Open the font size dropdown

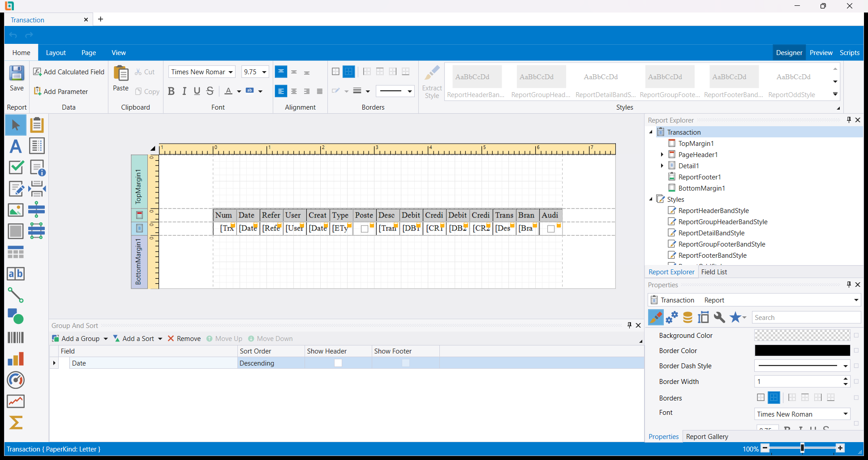pyautogui.click(x=264, y=72)
